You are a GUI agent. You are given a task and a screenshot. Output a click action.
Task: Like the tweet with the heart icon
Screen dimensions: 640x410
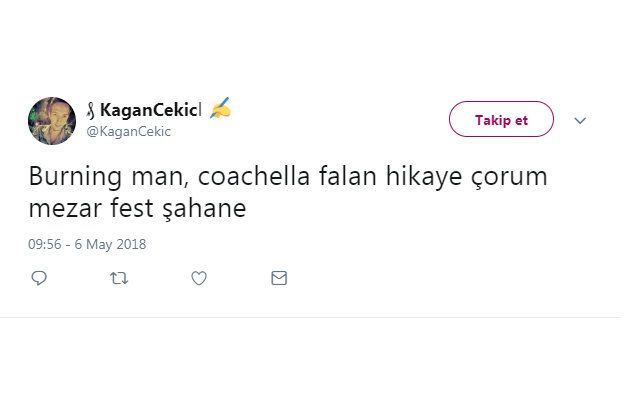(198, 278)
